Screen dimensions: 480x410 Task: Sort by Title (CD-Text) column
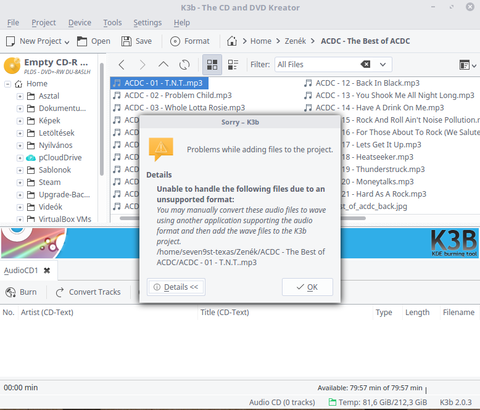[225, 312]
